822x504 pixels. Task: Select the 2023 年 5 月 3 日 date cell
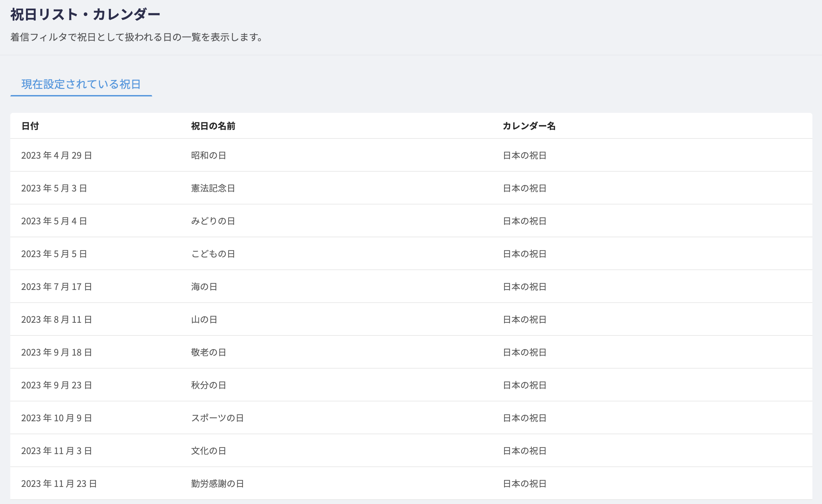(54, 188)
